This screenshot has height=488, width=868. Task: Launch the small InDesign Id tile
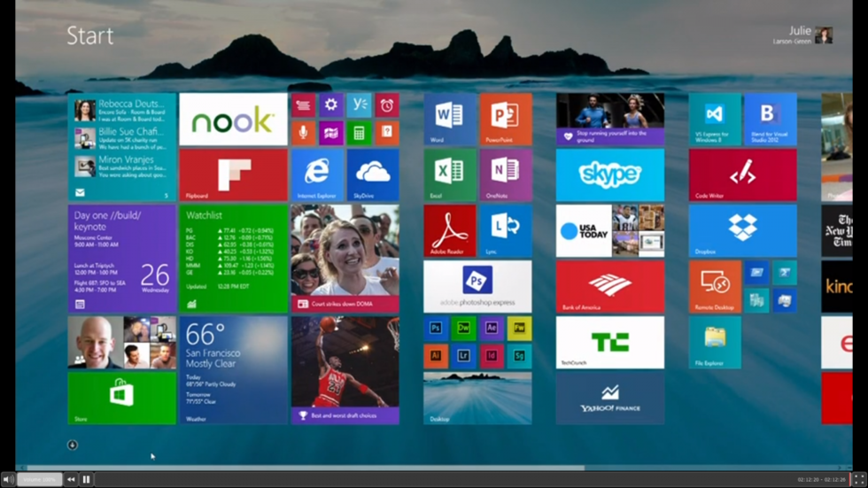[x=492, y=356]
